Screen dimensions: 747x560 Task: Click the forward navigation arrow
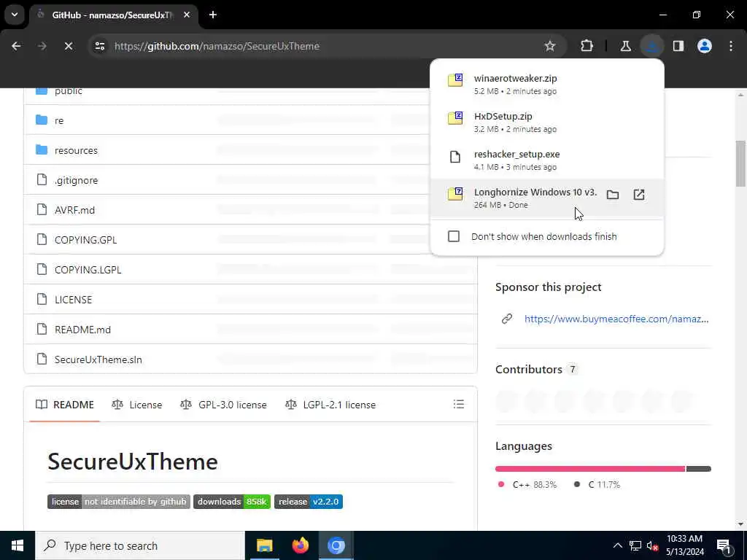(42, 46)
